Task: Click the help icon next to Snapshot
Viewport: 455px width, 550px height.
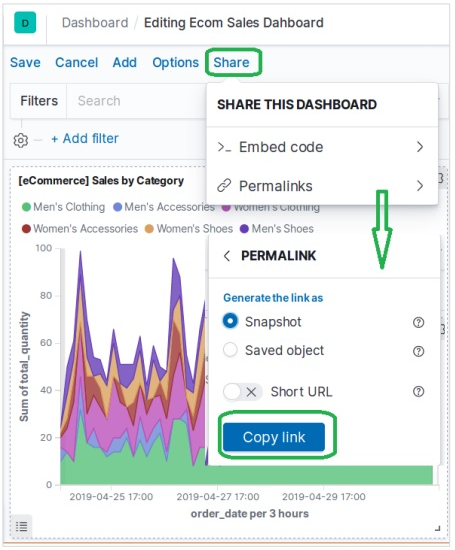Action: (418, 322)
